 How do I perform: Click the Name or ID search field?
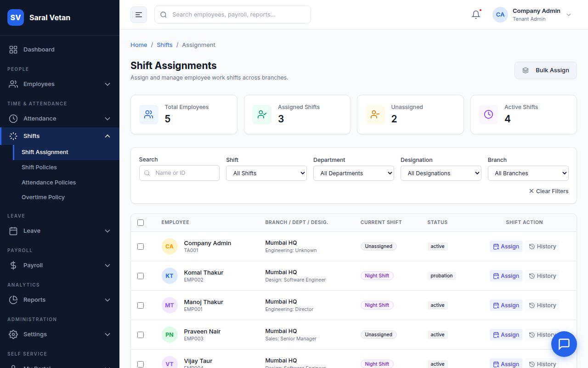(x=179, y=173)
